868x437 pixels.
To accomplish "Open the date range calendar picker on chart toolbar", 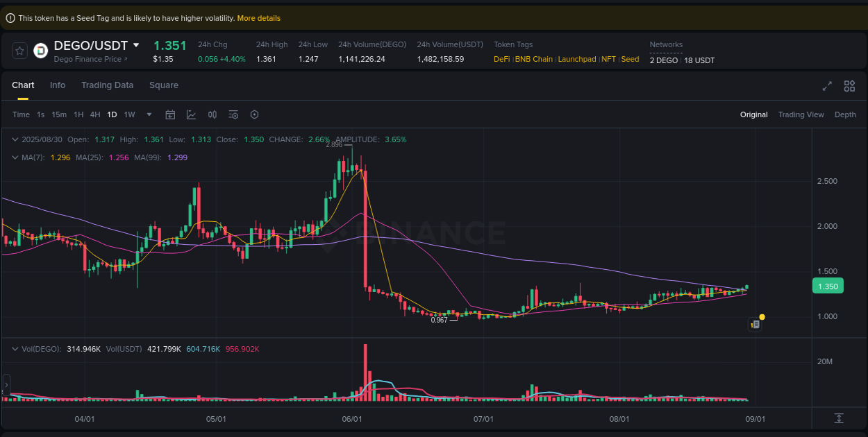I will tap(170, 114).
